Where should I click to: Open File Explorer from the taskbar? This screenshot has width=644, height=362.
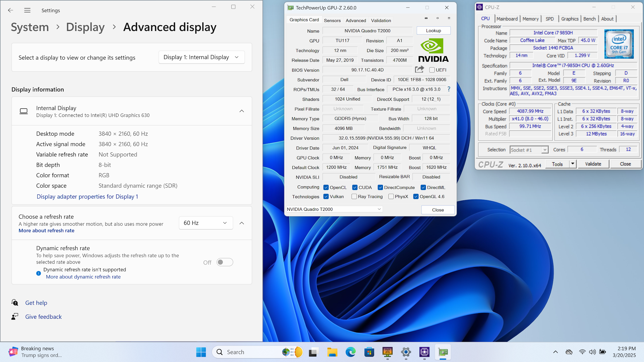[x=332, y=352]
